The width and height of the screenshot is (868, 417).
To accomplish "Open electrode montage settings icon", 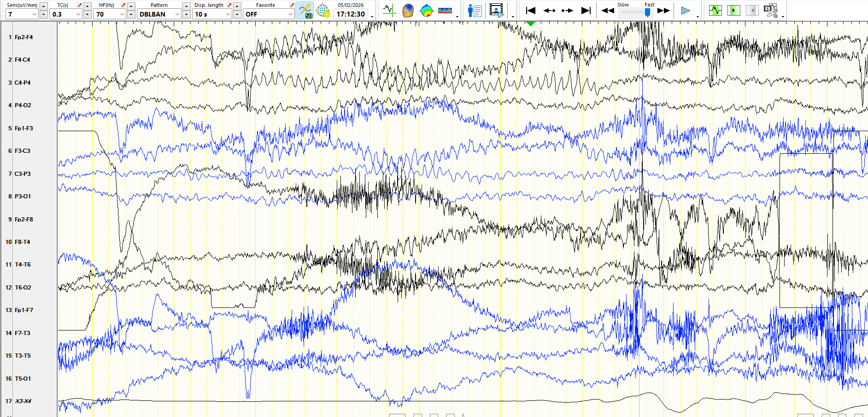I will [x=323, y=10].
